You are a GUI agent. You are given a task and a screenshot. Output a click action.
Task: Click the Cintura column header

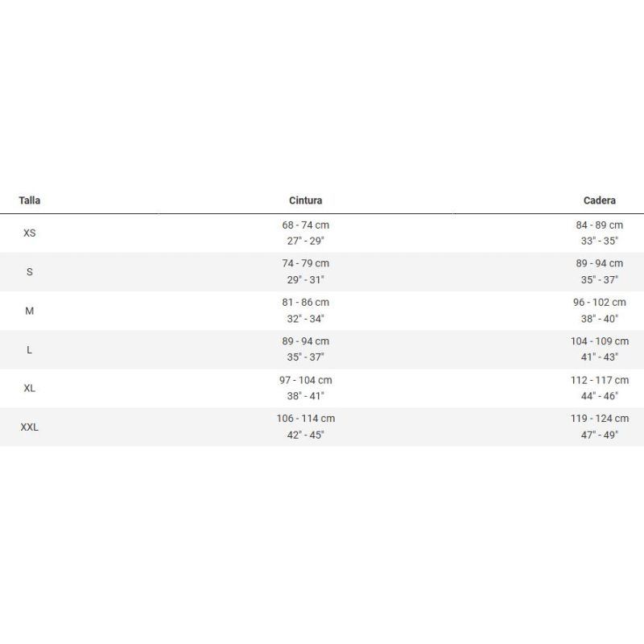point(306,200)
